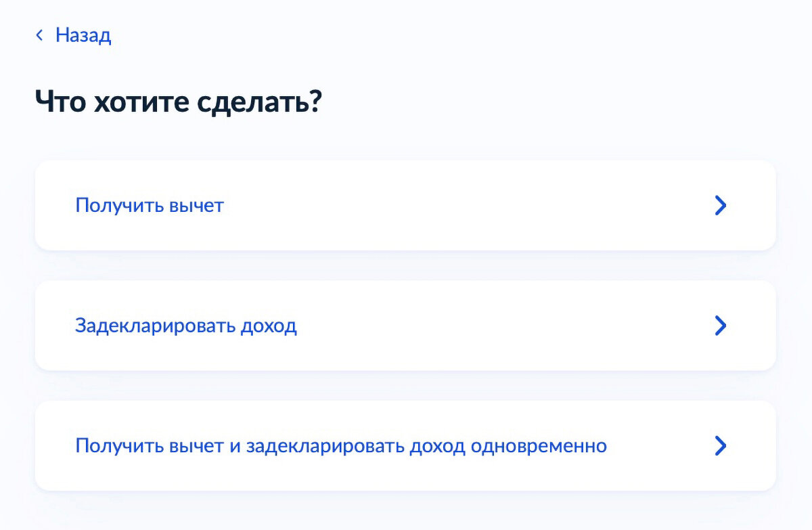
Task: Click the chevron on the Задекларировать доход card
Action: pos(721,326)
